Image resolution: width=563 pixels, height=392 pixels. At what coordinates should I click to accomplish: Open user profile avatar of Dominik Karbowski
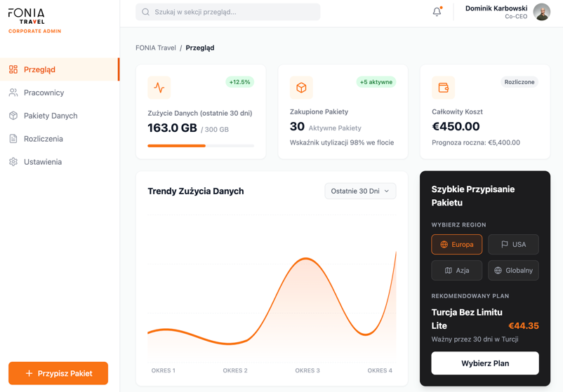click(541, 12)
